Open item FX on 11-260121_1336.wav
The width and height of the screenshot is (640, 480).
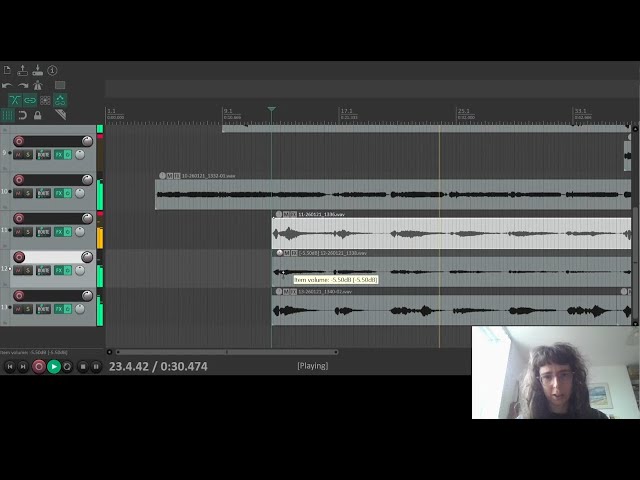click(x=293, y=214)
